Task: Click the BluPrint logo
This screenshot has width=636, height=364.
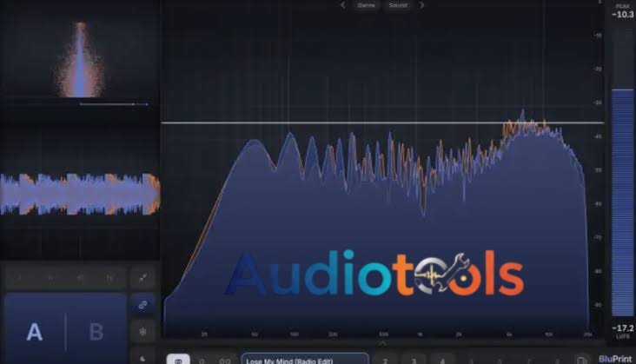Action: pos(615,359)
